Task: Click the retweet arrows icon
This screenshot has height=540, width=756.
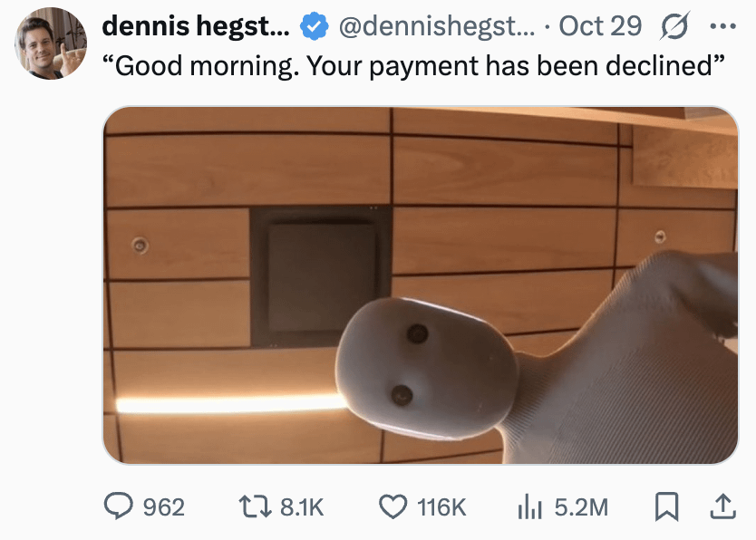Action: tap(255, 507)
